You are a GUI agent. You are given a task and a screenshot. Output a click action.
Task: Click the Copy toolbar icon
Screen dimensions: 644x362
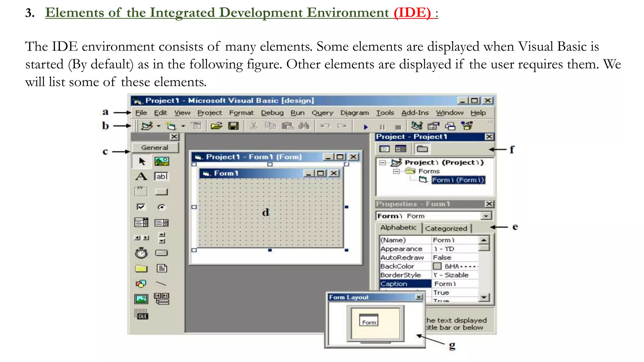(x=270, y=126)
